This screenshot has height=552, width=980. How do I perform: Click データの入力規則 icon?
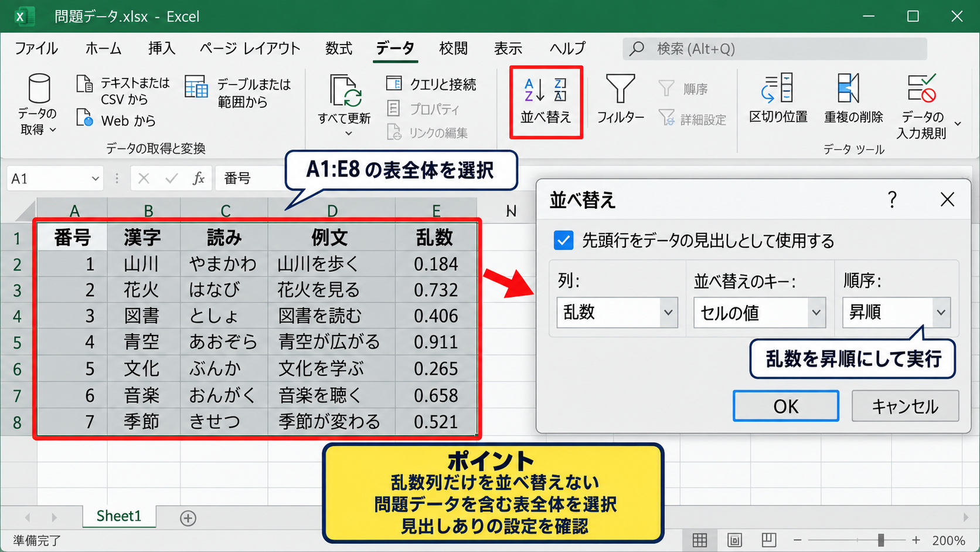point(921,89)
